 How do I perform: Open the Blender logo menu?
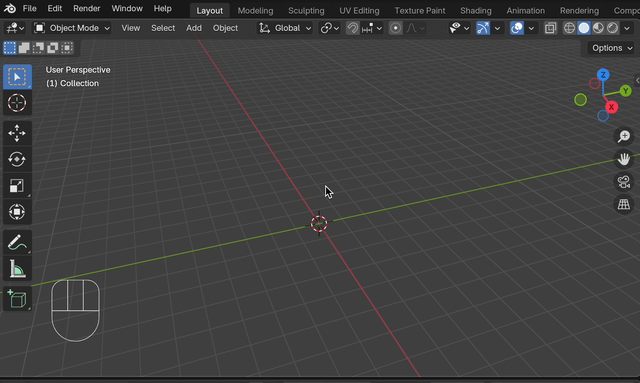[9, 8]
